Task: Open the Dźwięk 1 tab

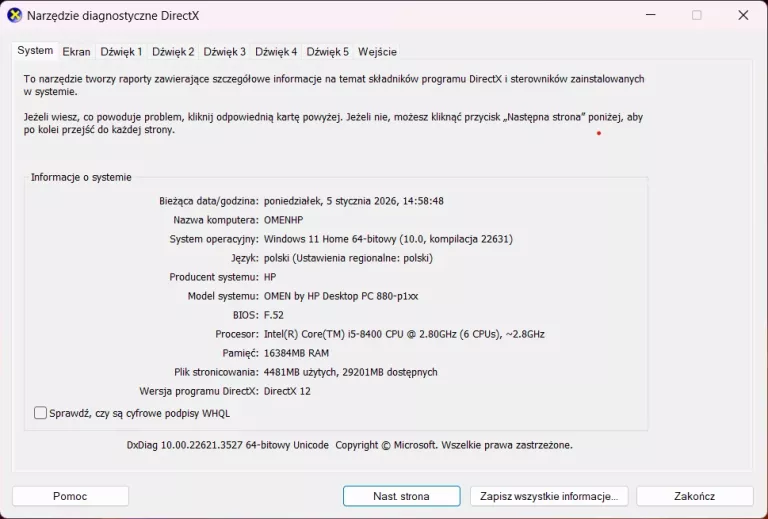Action: [x=121, y=52]
